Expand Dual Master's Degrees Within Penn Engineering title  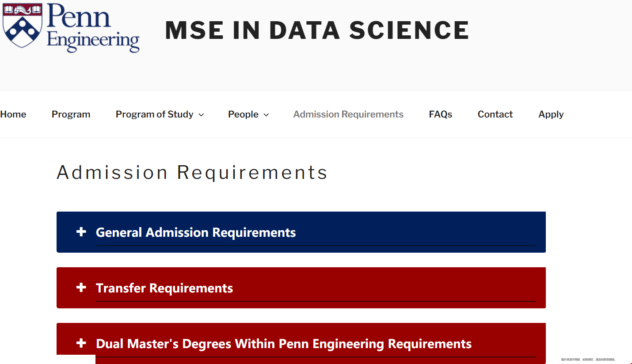click(x=284, y=344)
